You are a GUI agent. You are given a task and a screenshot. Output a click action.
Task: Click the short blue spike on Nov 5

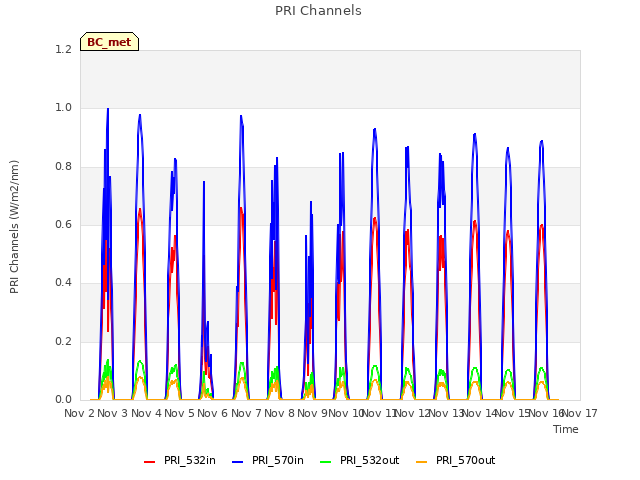tap(204, 182)
